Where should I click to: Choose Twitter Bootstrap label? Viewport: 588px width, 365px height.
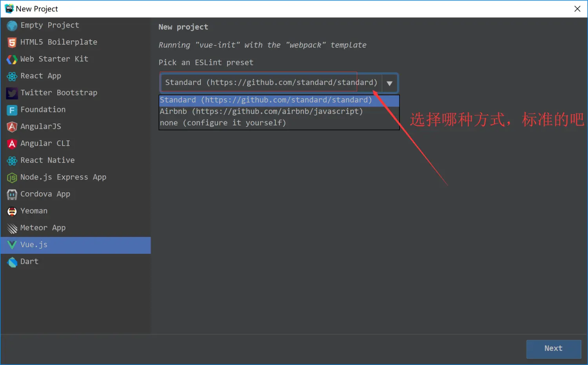pyautogui.click(x=59, y=92)
